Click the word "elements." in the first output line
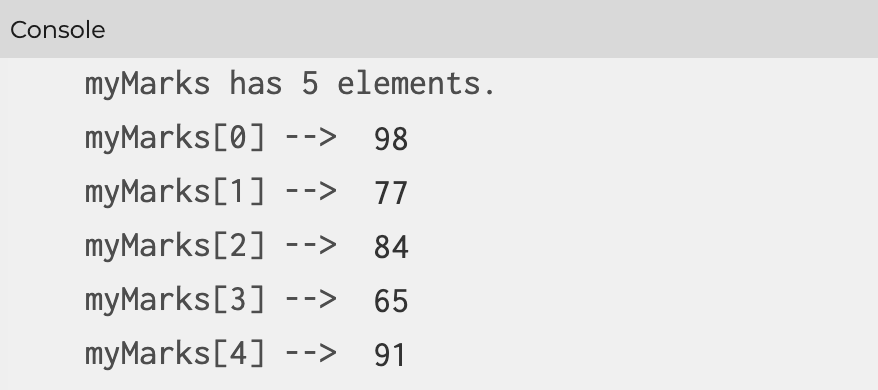Image resolution: width=878 pixels, height=390 pixels. [x=416, y=84]
